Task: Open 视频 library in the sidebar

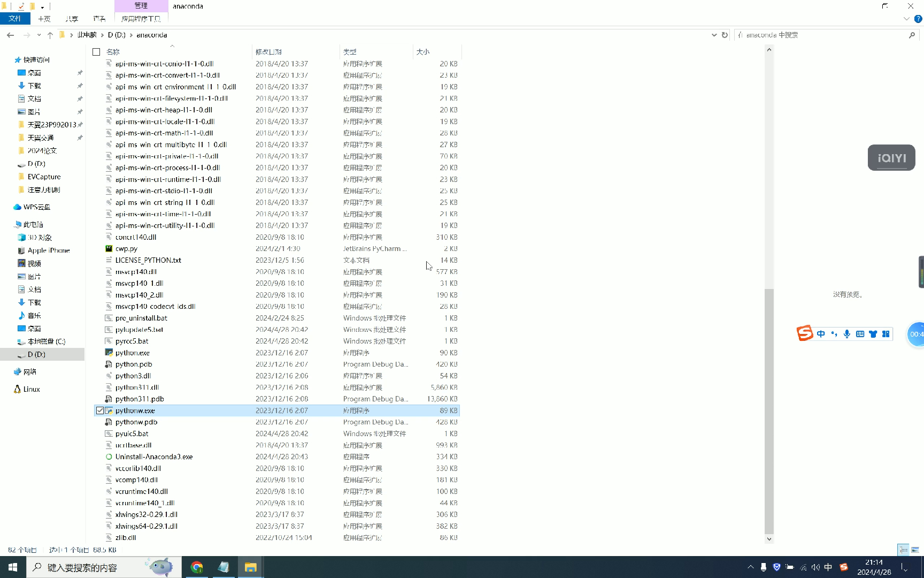Action: pos(29,263)
